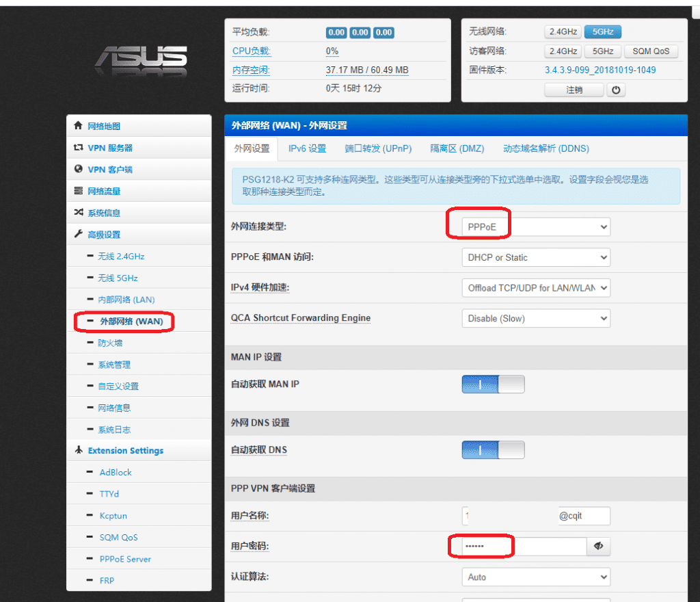Open the 无线 2.4GHz submenu item
The height and width of the screenshot is (602, 700).
pyautogui.click(x=139, y=256)
